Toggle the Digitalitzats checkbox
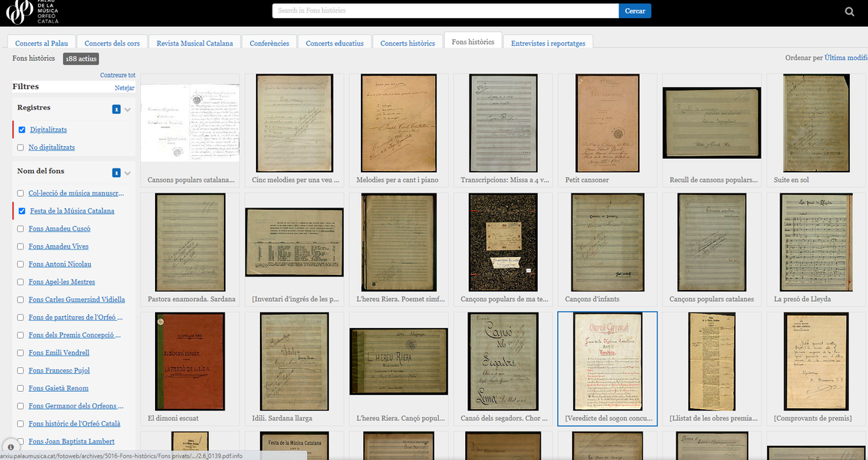This screenshot has width=868, height=460. [22, 130]
